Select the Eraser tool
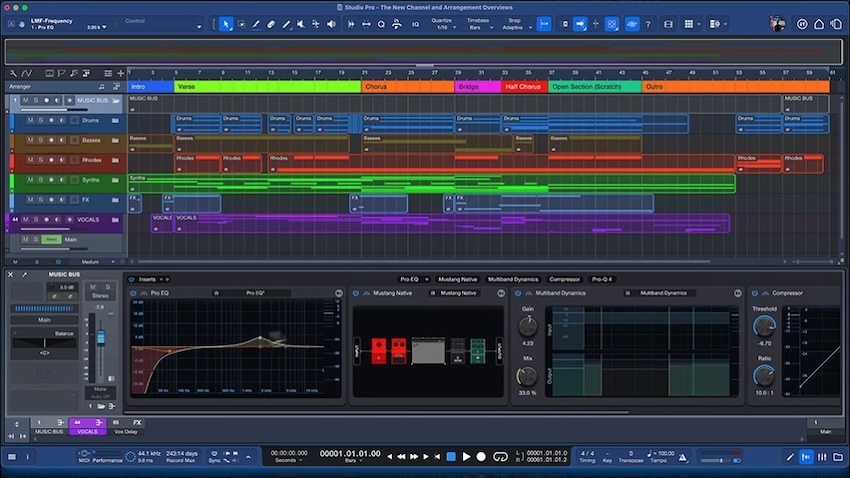Image resolution: width=850 pixels, height=478 pixels. 271,24
